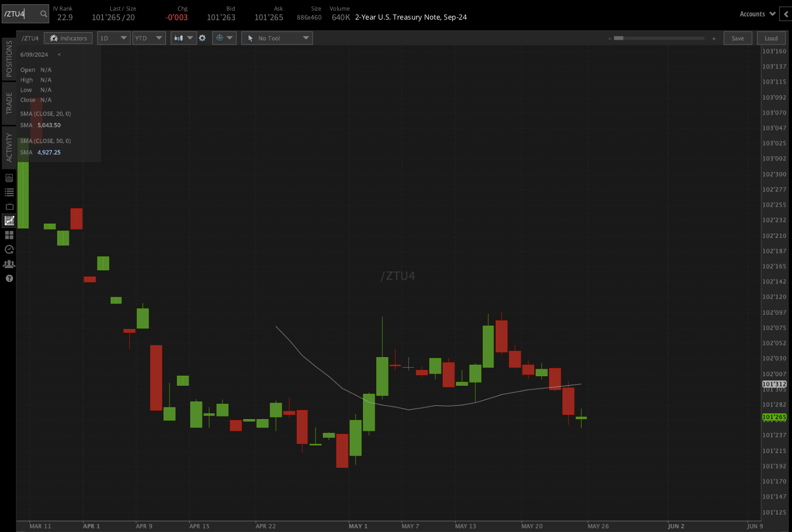Viewport: 792px width, 532px height.
Task: Open the TV media icon in sidebar
Action: 9,206
